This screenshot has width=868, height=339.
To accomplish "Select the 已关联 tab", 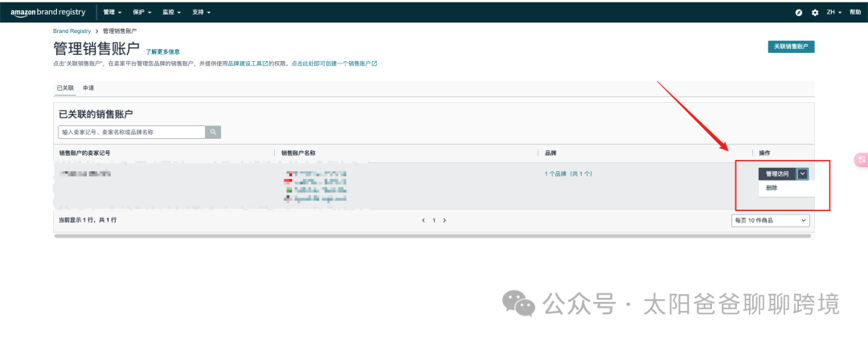I will tap(65, 88).
